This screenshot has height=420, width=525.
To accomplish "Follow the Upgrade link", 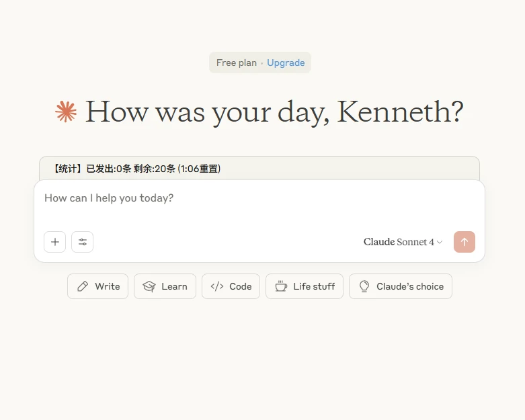I will 286,62.
